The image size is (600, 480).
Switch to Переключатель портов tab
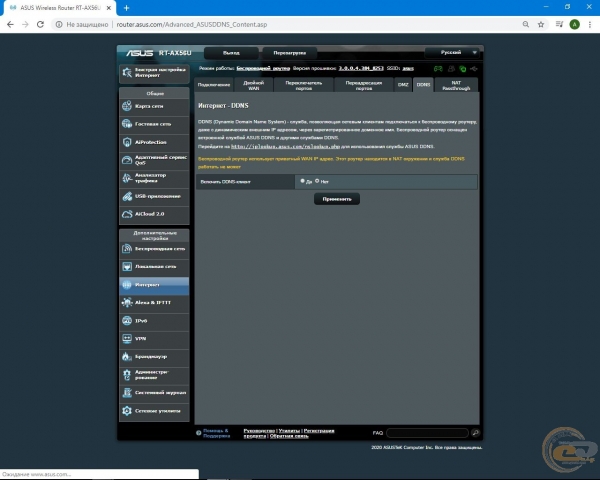click(304, 85)
